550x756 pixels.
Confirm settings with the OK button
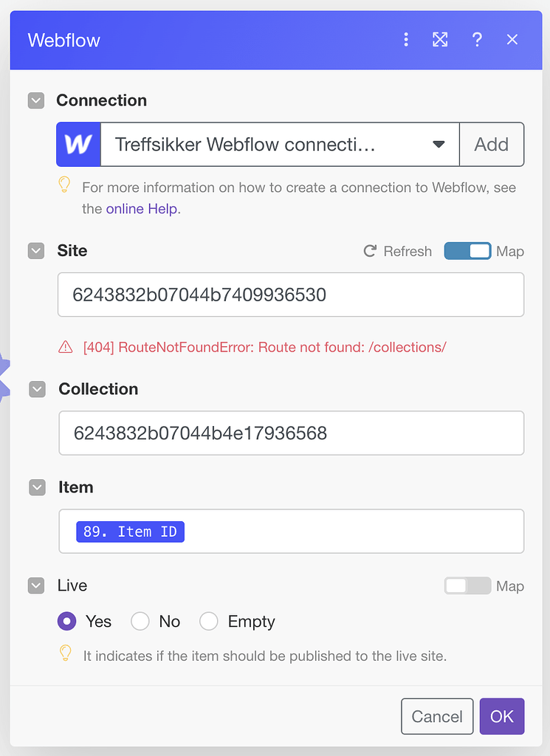502,716
